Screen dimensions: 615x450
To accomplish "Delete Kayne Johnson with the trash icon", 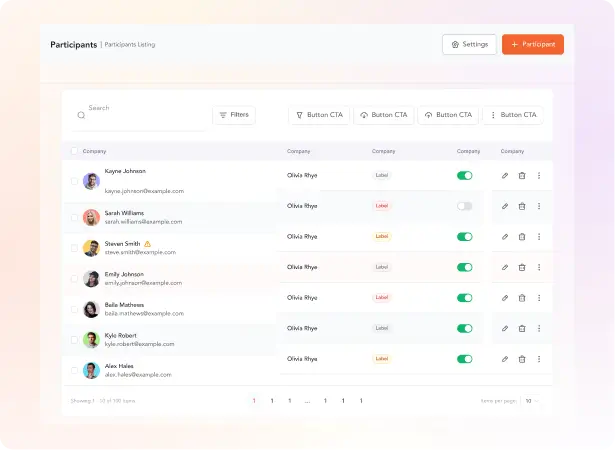I will 522,176.
